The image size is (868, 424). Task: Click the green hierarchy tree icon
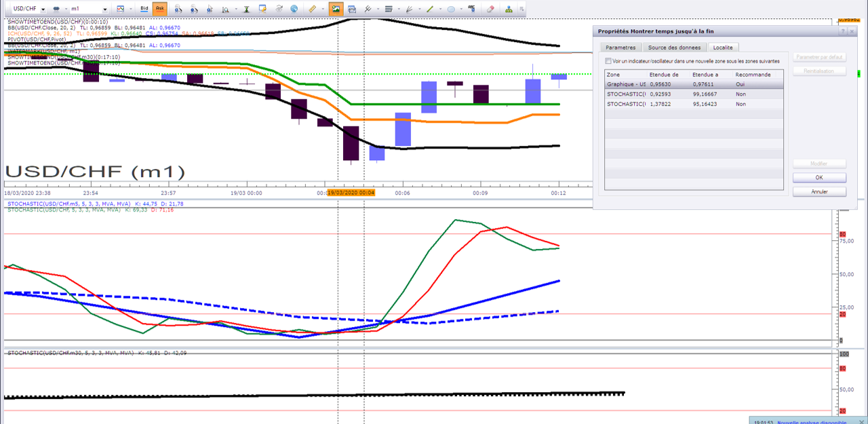[x=510, y=9]
